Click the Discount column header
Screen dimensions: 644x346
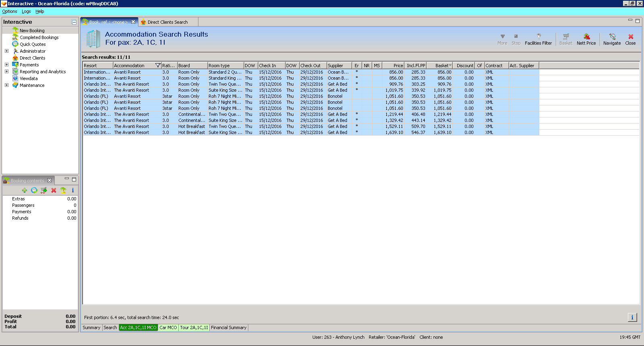pyautogui.click(x=464, y=66)
